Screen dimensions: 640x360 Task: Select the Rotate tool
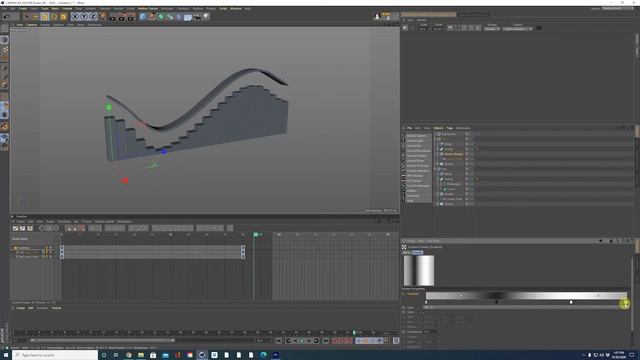(54, 17)
